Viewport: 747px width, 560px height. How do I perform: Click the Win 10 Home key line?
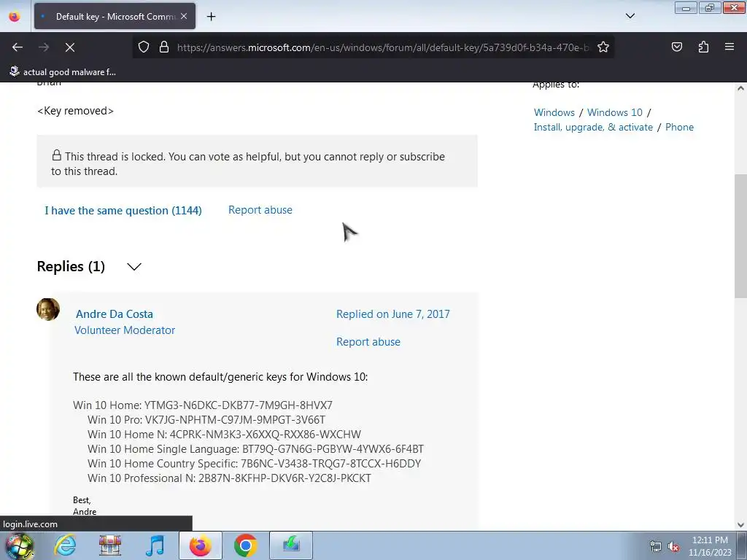(x=203, y=405)
